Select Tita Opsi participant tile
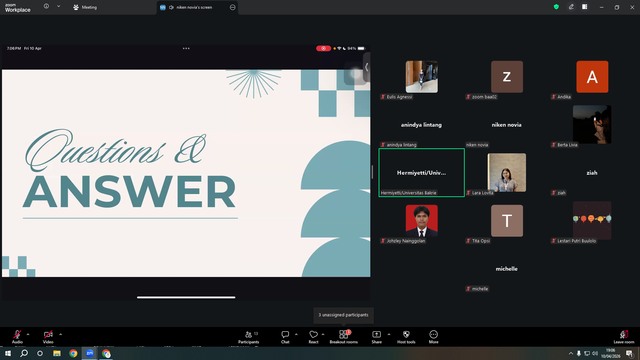 pos(507,221)
